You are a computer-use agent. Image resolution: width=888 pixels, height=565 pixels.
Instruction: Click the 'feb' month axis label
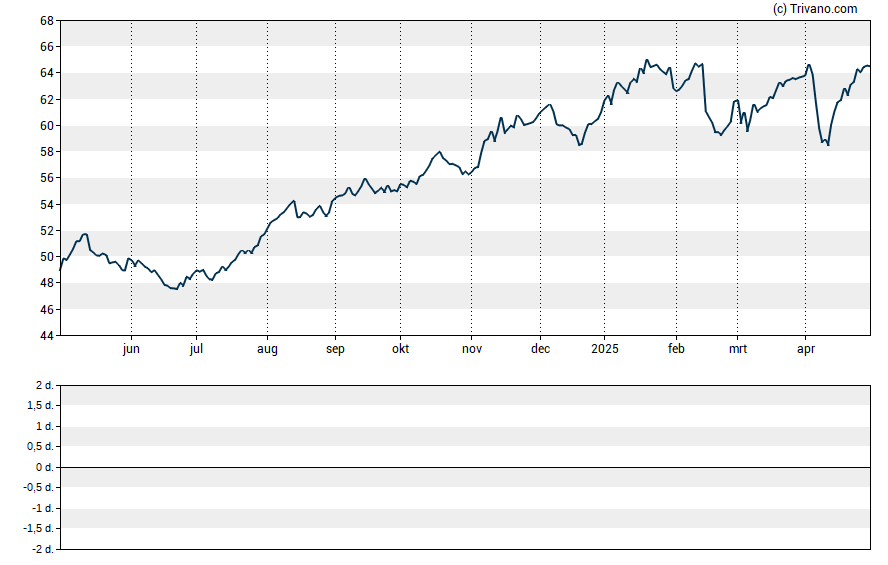pyautogui.click(x=676, y=349)
